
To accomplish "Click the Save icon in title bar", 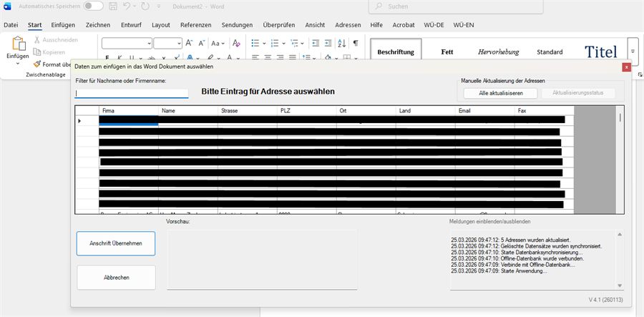I will (113, 6).
